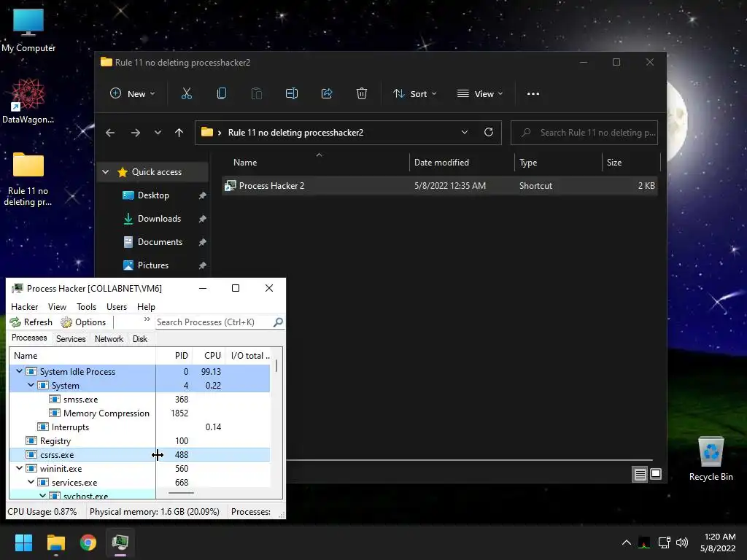Click the Search Rule 11 folder box

point(584,133)
